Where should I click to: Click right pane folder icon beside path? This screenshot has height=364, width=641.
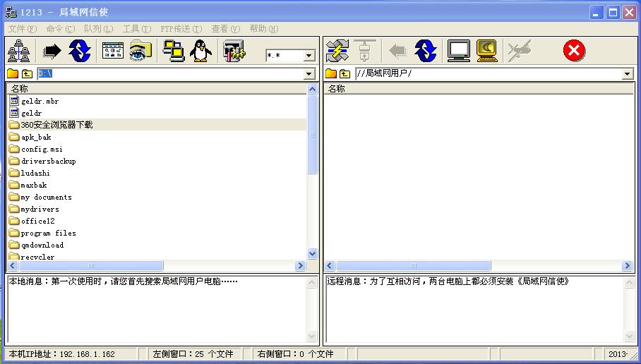pos(330,73)
